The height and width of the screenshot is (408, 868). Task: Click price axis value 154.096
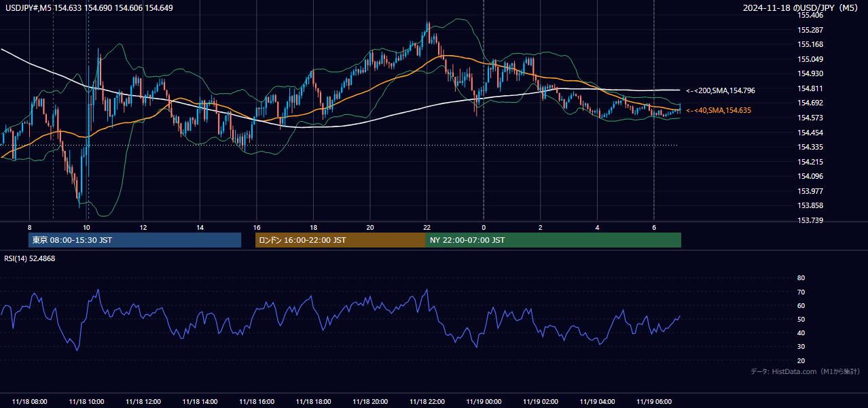[x=810, y=176]
